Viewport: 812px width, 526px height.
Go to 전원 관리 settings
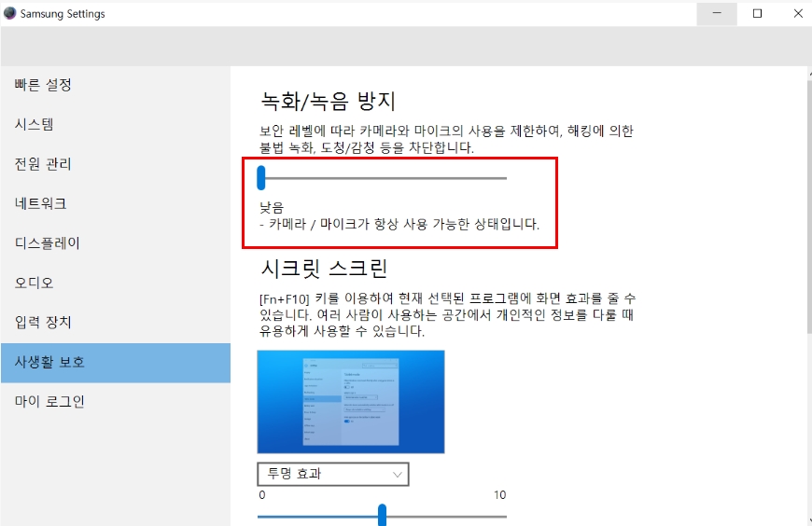(116, 164)
